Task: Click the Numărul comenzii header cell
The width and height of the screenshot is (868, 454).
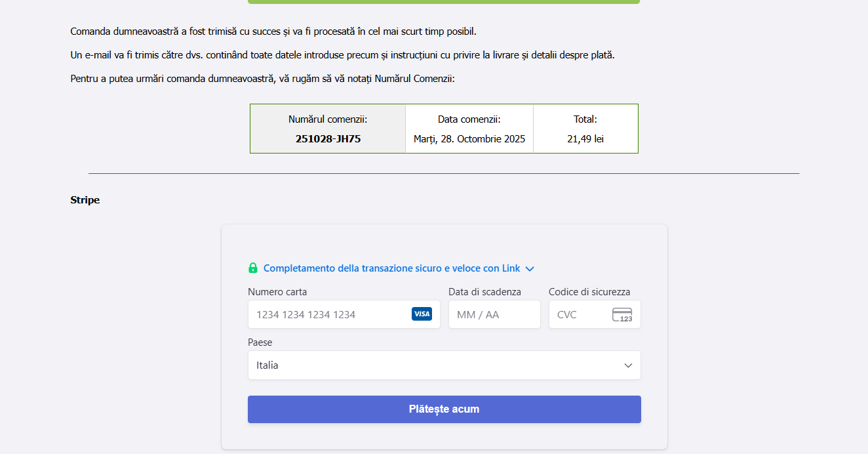Action: pyautogui.click(x=328, y=119)
